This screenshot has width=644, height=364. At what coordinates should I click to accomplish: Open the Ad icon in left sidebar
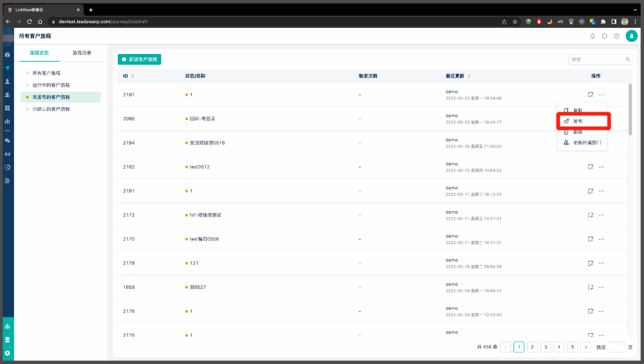(x=7, y=154)
